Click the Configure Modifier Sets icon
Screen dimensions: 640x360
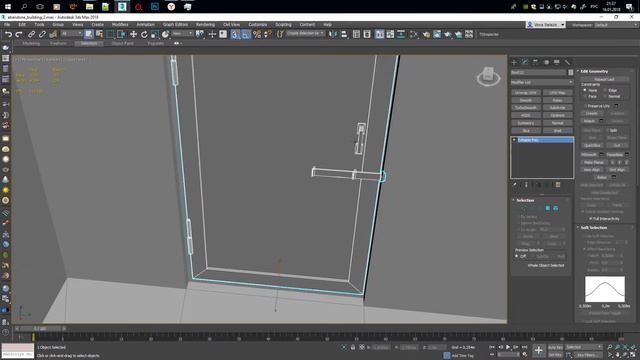(x=558, y=185)
